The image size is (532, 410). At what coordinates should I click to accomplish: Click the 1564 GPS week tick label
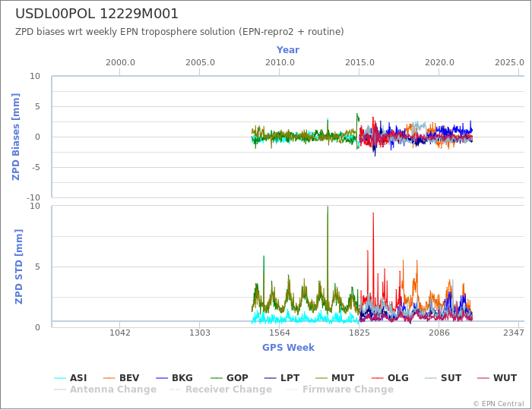point(280,333)
